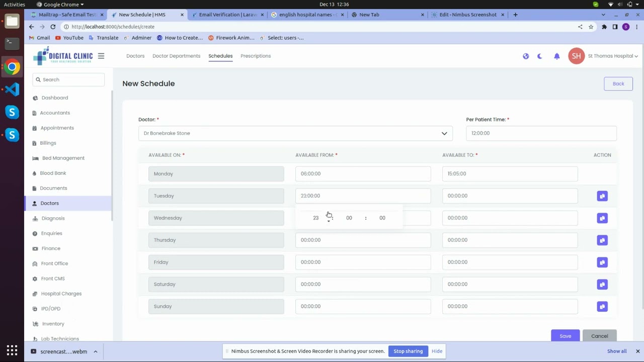Show all downloads

(x=617, y=351)
